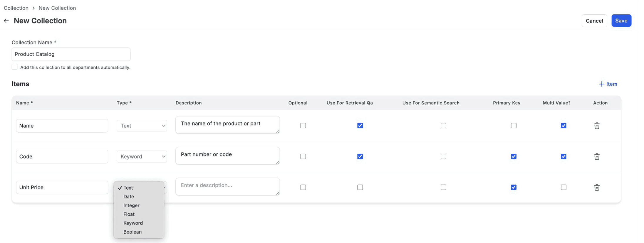The image size is (644, 243).
Task: Open the Keyword type dropdown for Code
Action: (x=142, y=156)
